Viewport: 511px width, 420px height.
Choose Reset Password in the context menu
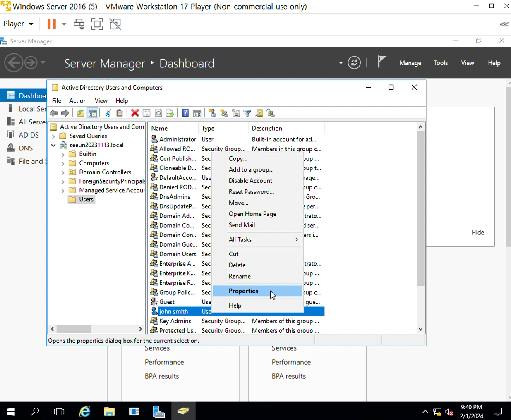[x=257, y=192]
